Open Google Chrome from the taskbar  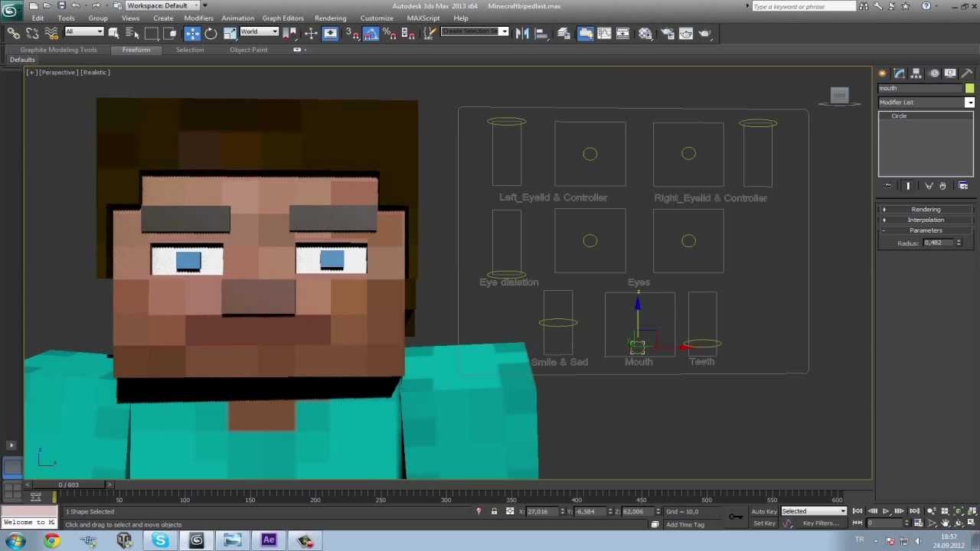51,541
